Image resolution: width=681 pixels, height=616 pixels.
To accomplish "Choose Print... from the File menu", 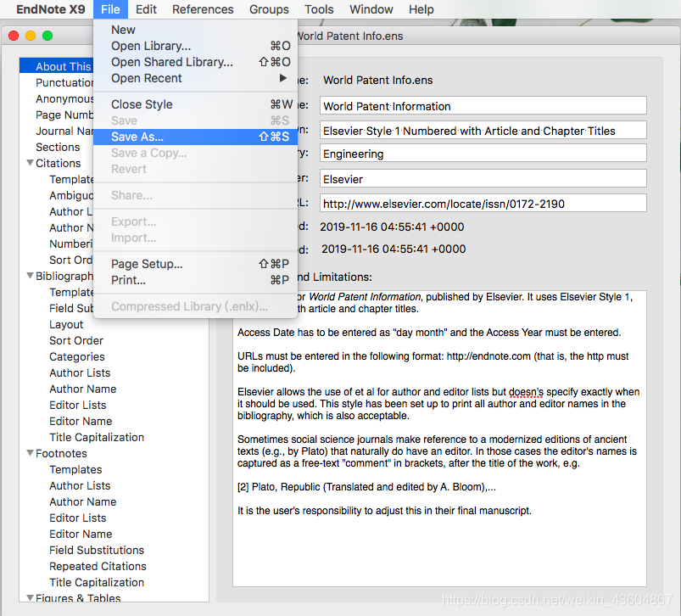I will (195, 280).
